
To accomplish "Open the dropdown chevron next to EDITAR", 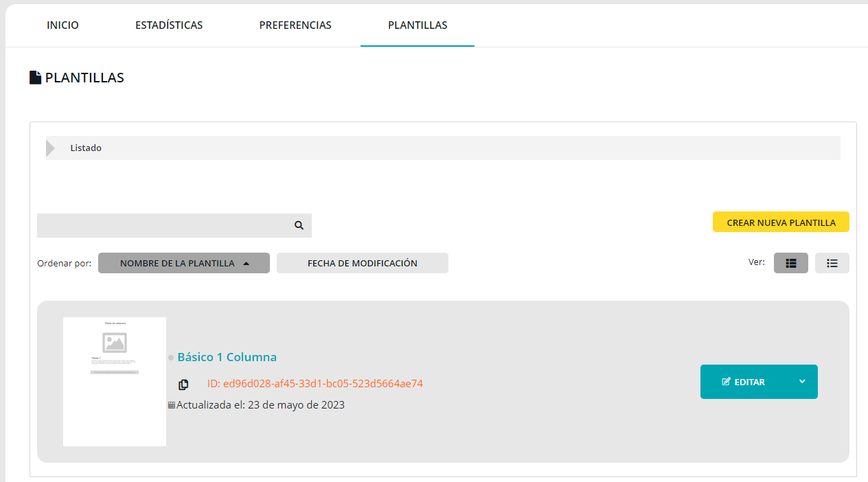I will tap(801, 382).
